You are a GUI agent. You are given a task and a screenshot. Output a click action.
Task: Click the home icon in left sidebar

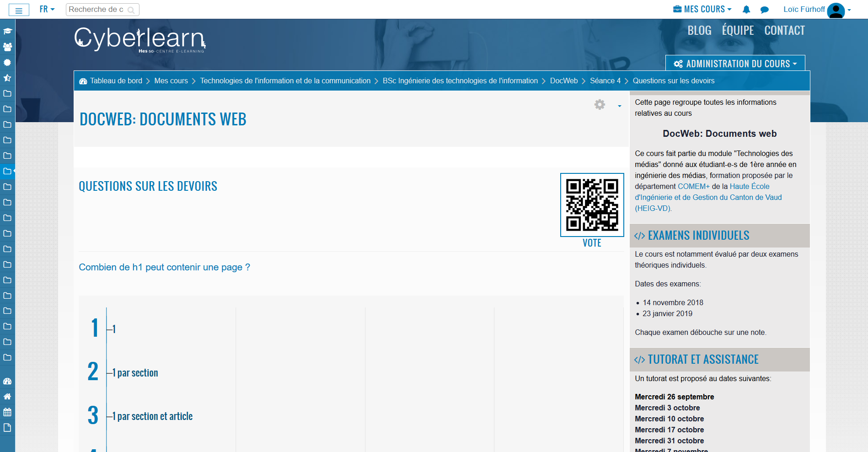[x=7, y=397]
